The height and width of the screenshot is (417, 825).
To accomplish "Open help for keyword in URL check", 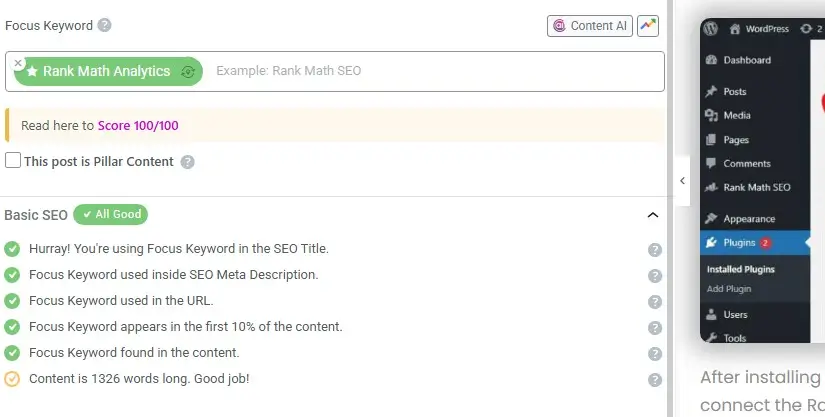I will pyautogui.click(x=655, y=302).
